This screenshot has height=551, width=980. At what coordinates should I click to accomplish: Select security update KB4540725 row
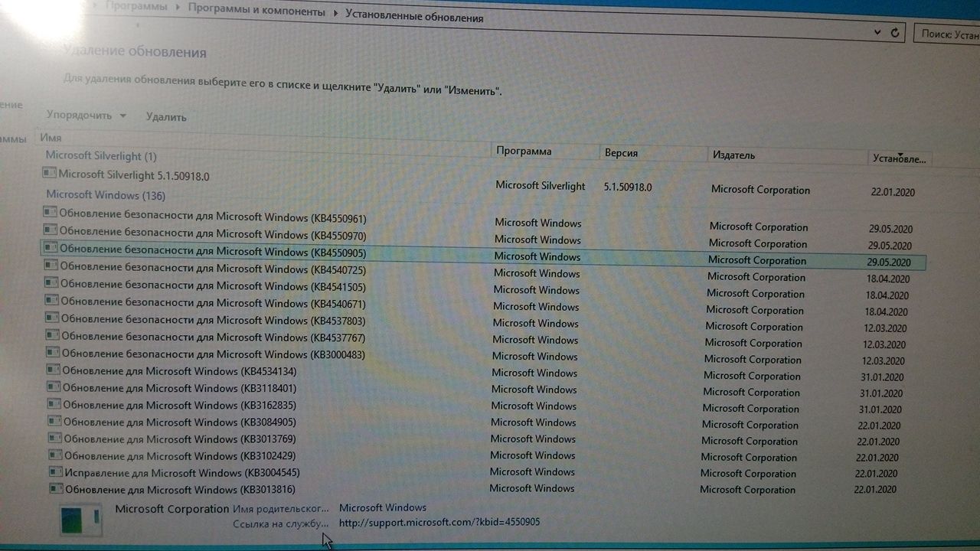(482, 272)
